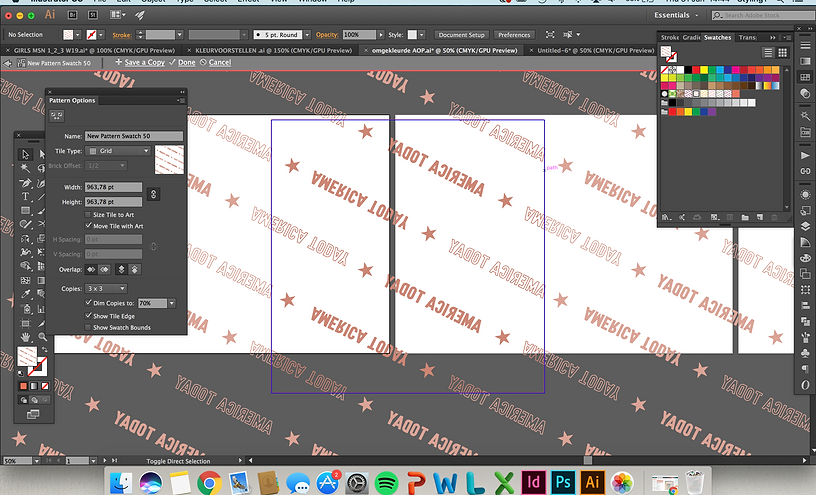Select the Hand tool

[x=25, y=337]
